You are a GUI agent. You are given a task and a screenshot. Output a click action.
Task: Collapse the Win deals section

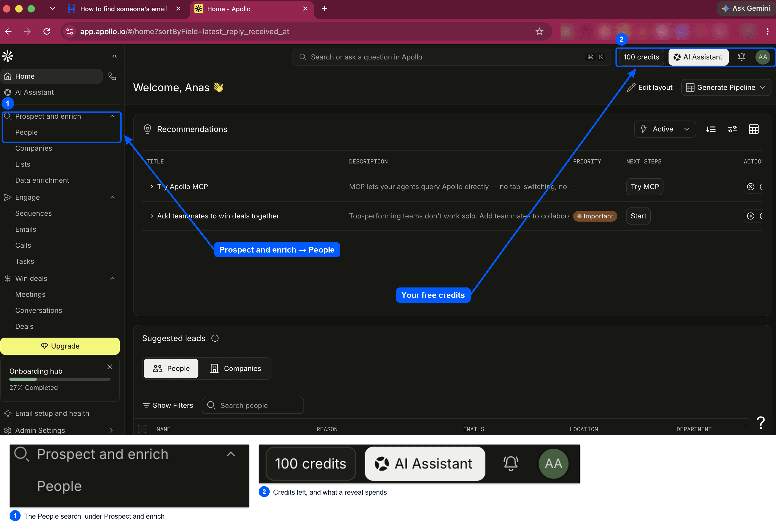click(x=112, y=278)
